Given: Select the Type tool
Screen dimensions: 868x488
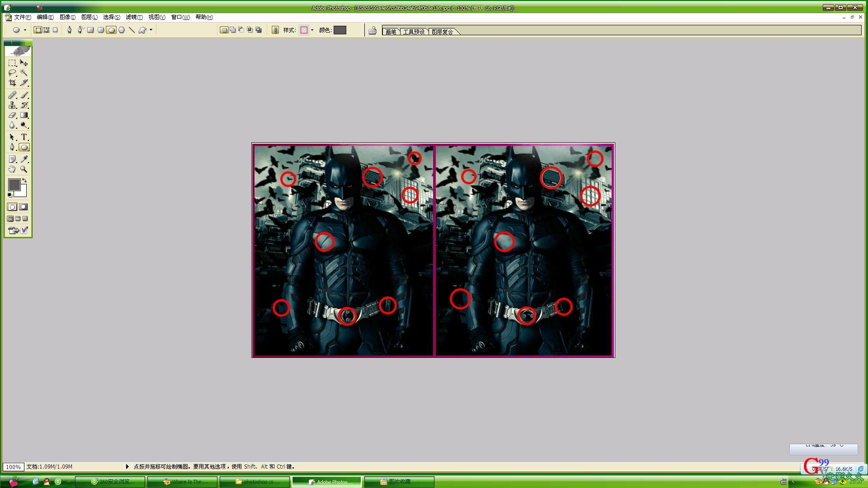Looking at the screenshot, I should click(x=24, y=137).
